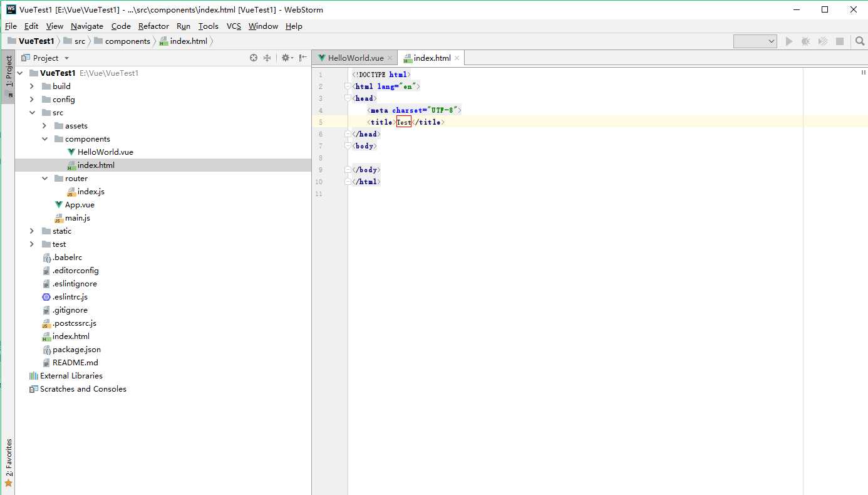
Task: Click components in the breadcrumb bar
Action: [127, 41]
